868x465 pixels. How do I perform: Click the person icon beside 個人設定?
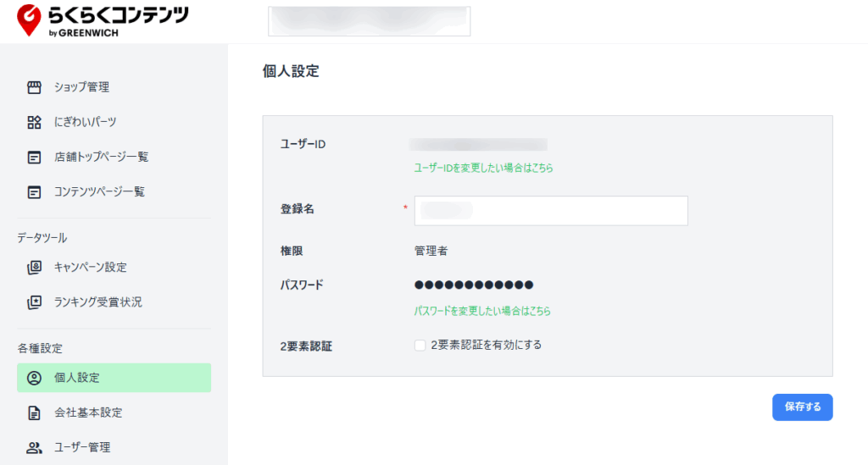click(x=34, y=378)
